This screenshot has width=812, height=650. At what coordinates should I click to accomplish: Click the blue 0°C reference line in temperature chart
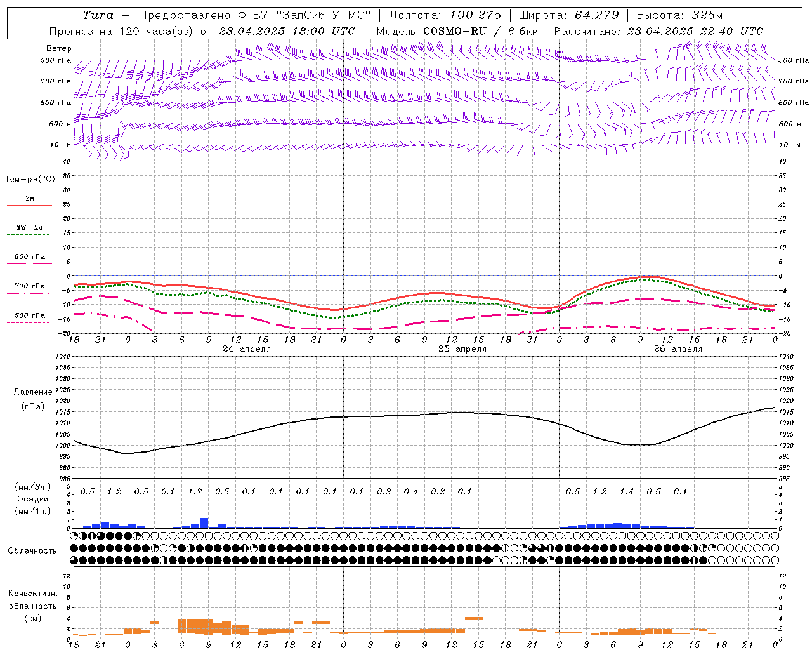[425, 276]
